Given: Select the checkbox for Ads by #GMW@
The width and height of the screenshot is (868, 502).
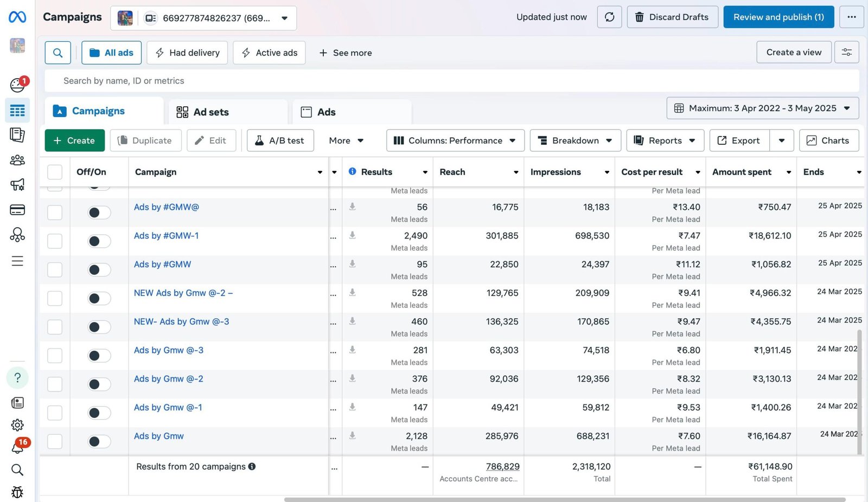Looking at the screenshot, I should [55, 213].
